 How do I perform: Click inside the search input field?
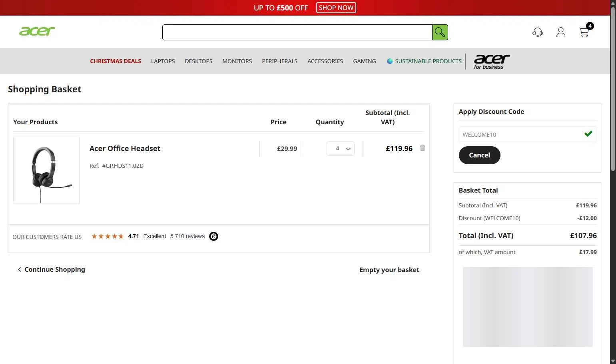[297, 32]
